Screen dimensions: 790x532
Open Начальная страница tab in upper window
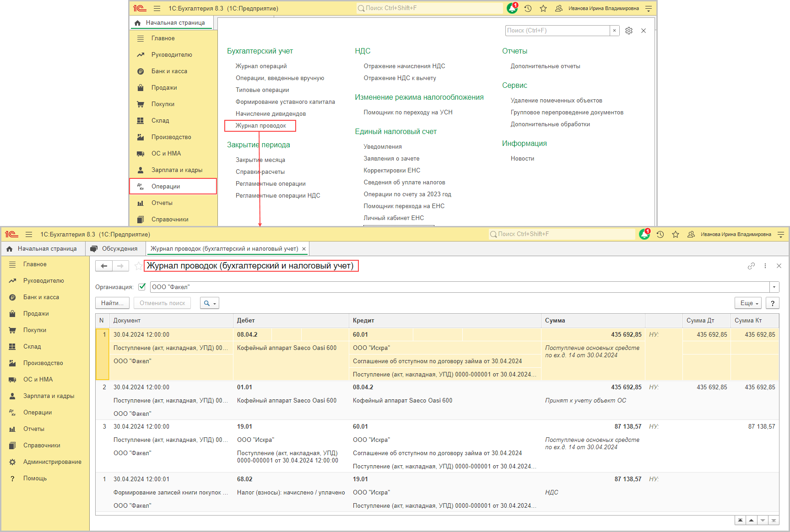tap(171, 23)
